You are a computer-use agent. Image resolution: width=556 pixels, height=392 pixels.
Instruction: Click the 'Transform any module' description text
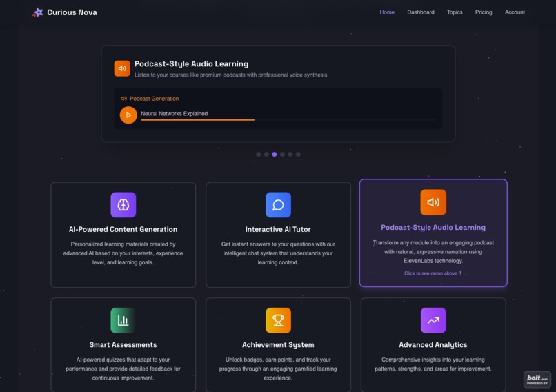pyautogui.click(x=433, y=251)
